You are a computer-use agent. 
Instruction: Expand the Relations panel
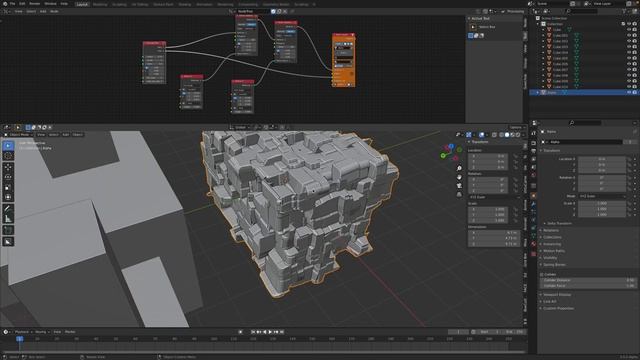pyautogui.click(x=551, y=231)
